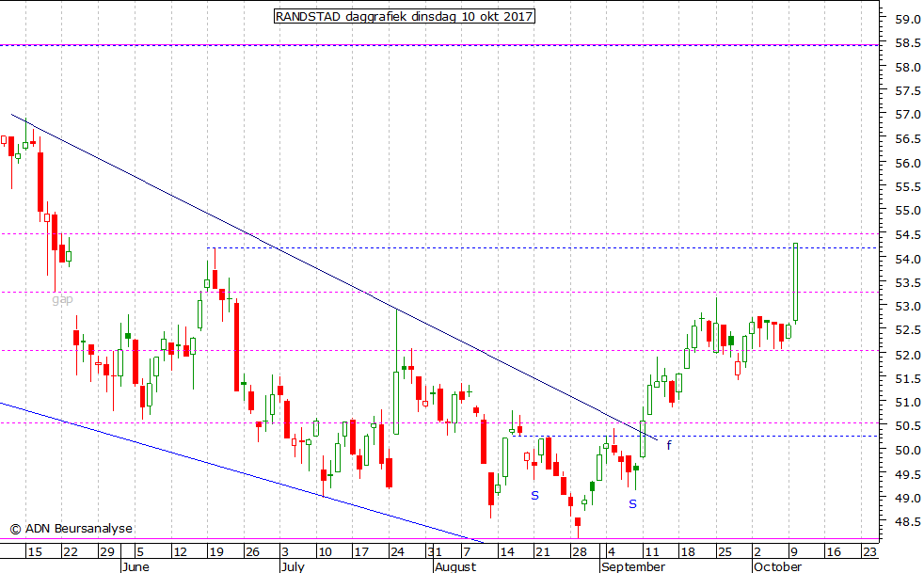This screenshot has height=573, width=924.
Task: Click the 49.5 price axis label
Action: click(x=907, y=474)
